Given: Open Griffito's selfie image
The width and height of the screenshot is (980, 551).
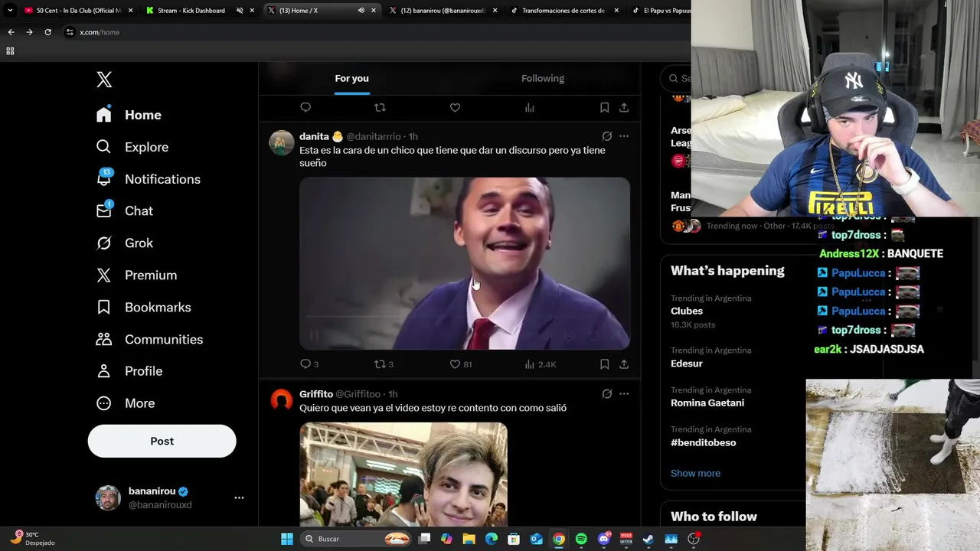Looking at the screenshot, I should pos(403,473).
